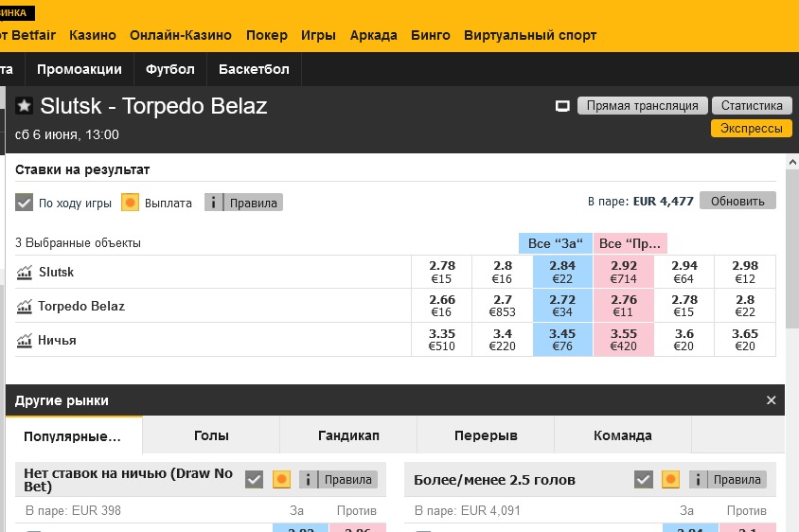Screen dimensions: 799x532
Task: Toggle the По ходу игры checkbox
Action: coord(24,203)
